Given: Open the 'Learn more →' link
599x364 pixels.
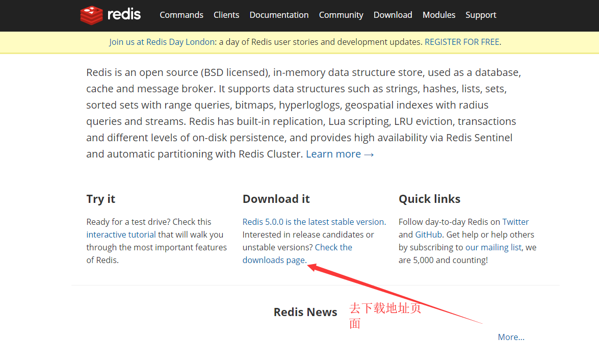Looking at the screenshot, I should coord(340,154).
